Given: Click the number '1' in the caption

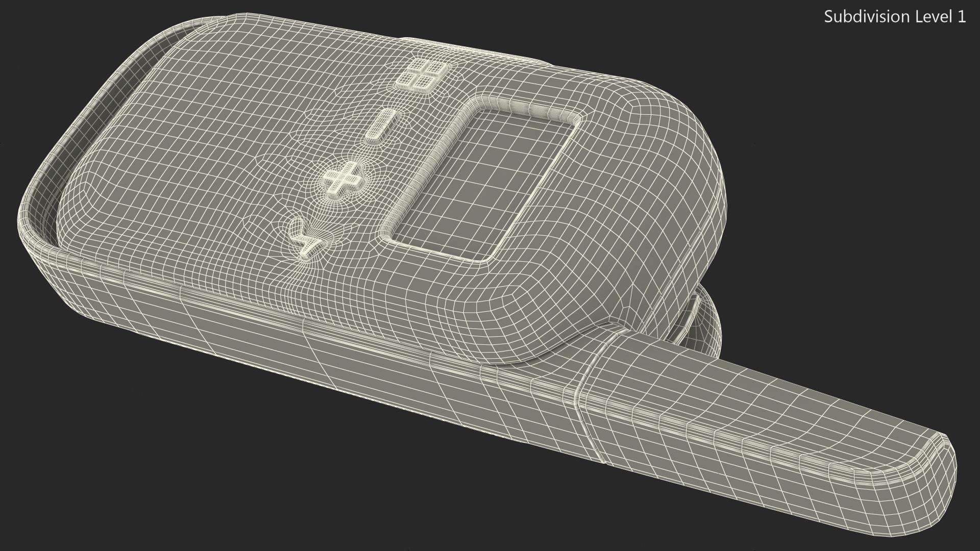Looking at the screenshot, I should click(x=962, y=17).
